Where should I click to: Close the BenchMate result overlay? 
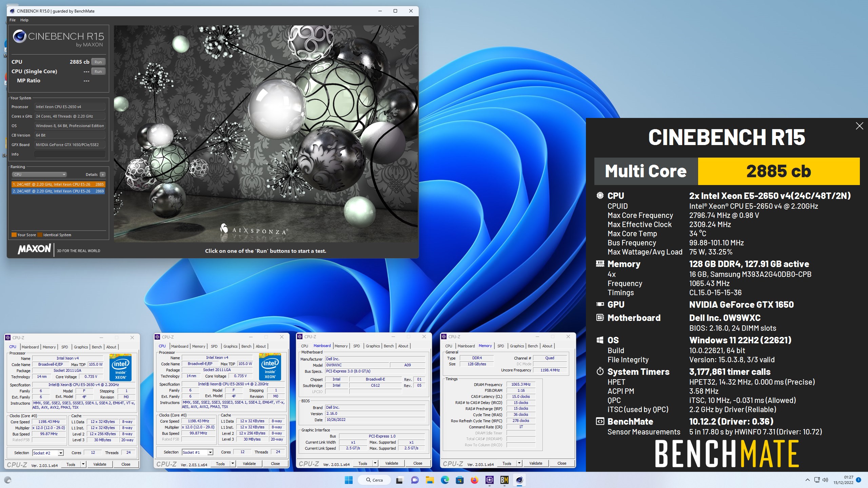pos(859,126)
